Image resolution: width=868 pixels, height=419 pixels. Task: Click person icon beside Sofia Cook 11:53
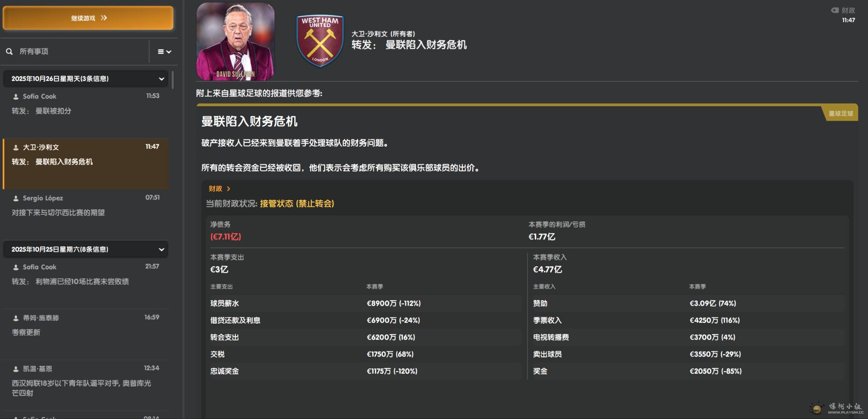16,97
